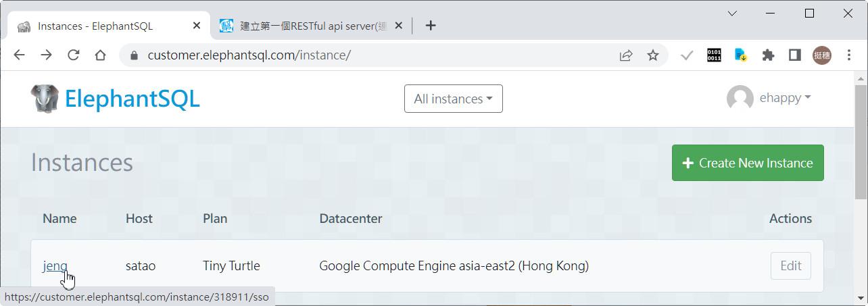Click the Instances page heading
The width and height of the screenshot is (868, 306).
(82, 163)
